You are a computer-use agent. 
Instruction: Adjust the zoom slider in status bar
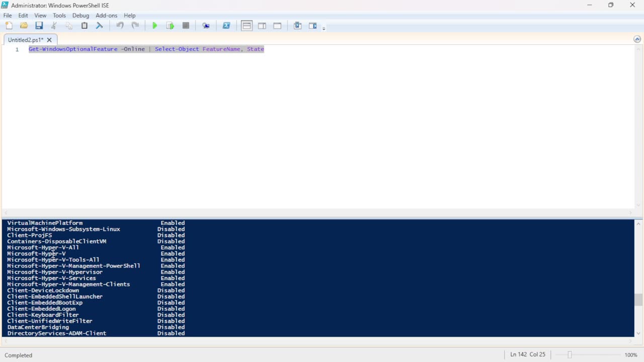pos(570,355)
